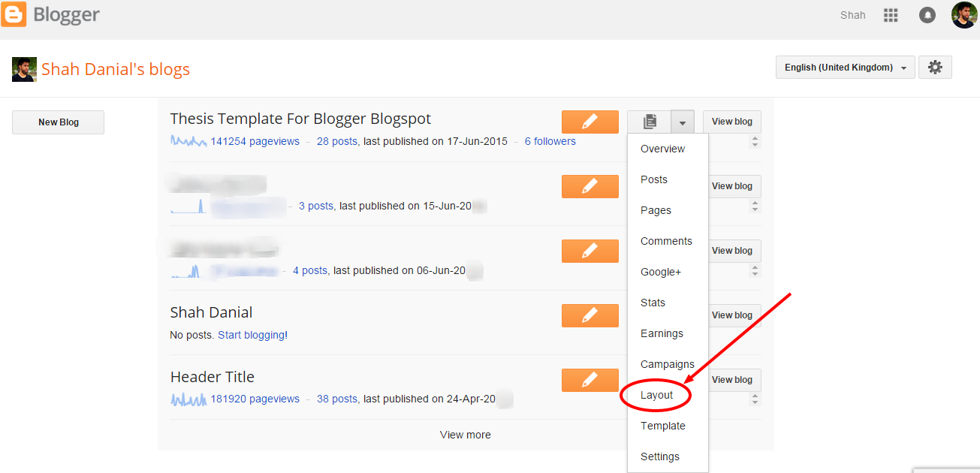Click reorder arrows on the 3 posts row

[x=755, y=206]
